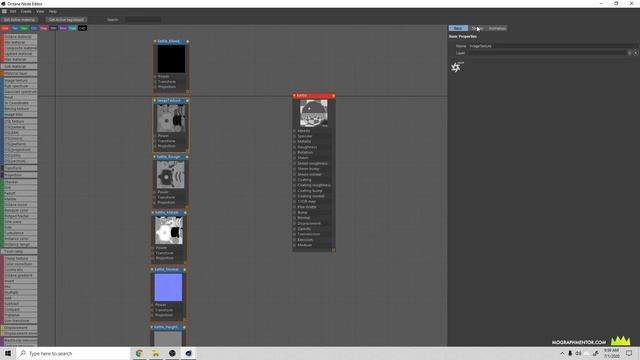
Task: Add an RGB spectrum node
Action: point(19,86)
